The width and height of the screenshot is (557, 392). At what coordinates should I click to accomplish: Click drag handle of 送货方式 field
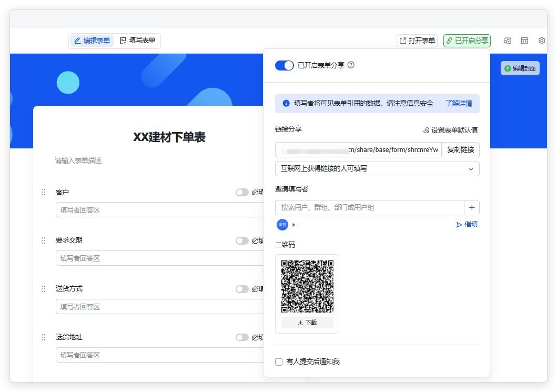[43, 288]
